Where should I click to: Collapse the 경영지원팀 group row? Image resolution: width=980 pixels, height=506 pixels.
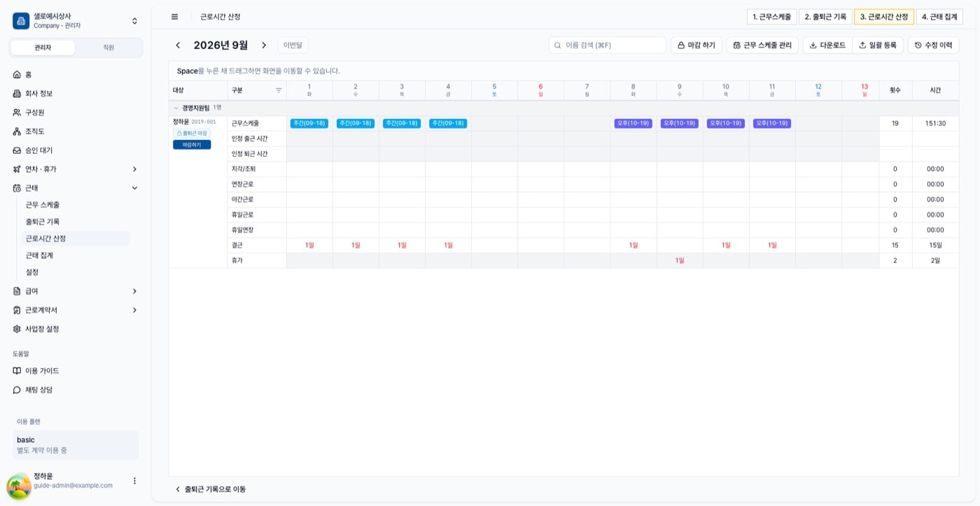coord(176,108)
